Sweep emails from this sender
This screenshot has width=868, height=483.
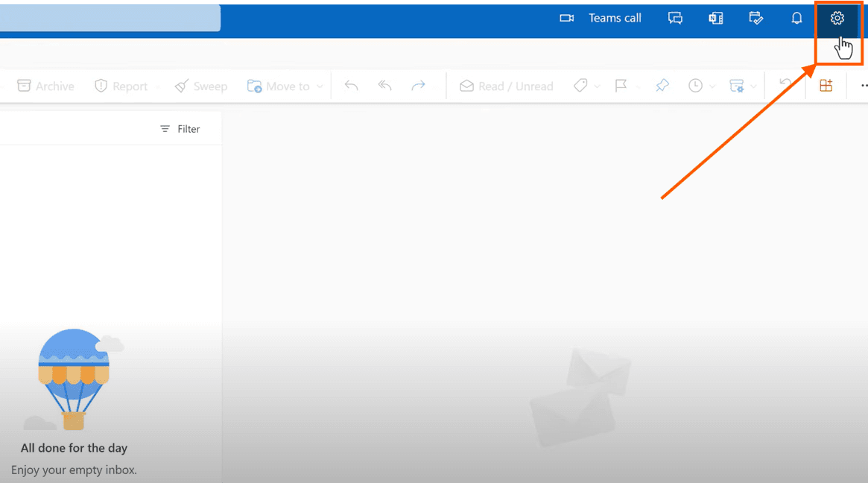pyautogui.click(x=201, y=85)
